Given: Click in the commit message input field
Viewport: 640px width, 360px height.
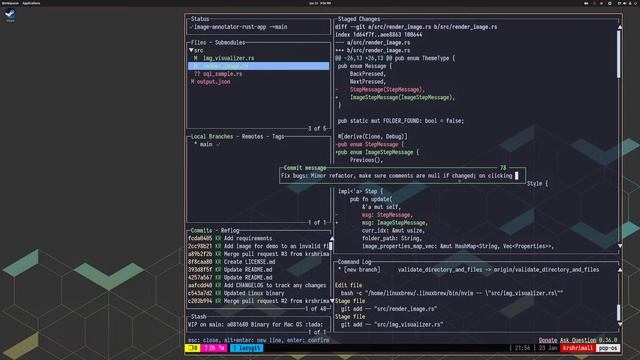Looking at the screenshot, I should pos(402,176).
